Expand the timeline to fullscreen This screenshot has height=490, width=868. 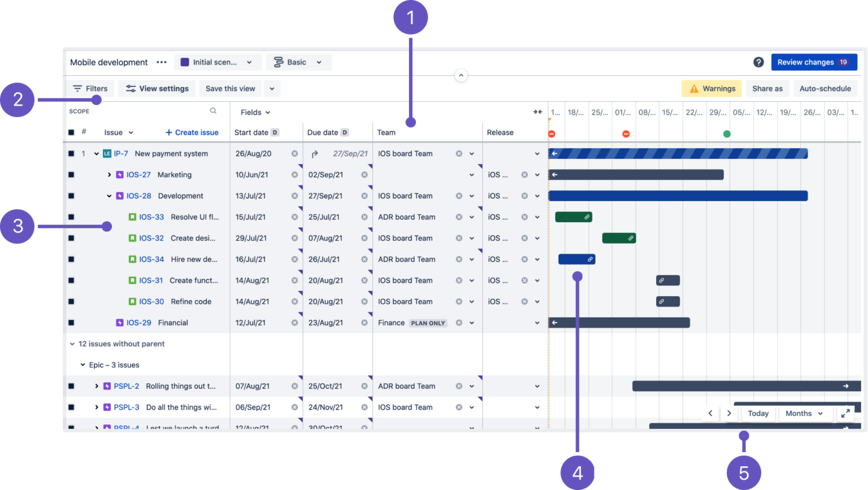(x=846, y=413)
